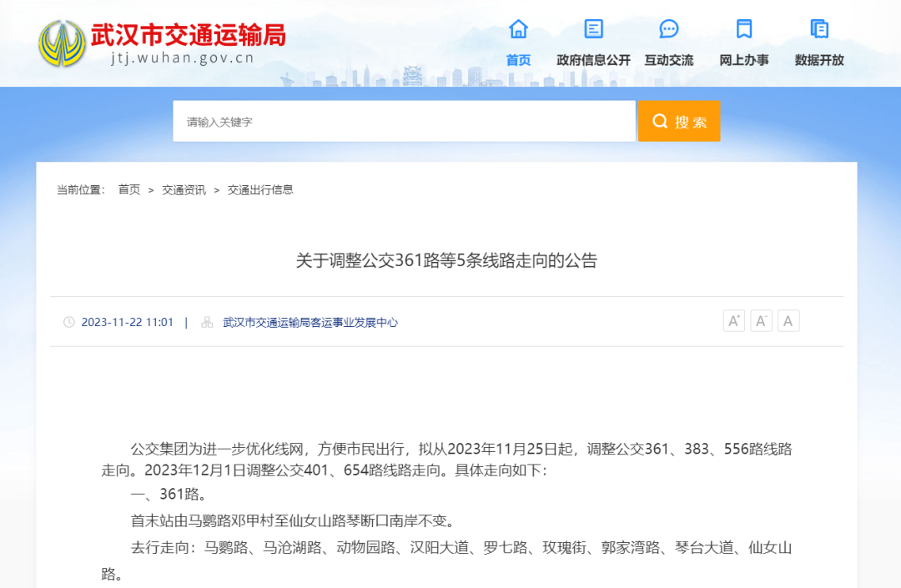Image resolution: width=901 pixels, height=588 pixels.
Task: Switch to the 互动交流 navigation tab
Action: click(x=668, y=60)
